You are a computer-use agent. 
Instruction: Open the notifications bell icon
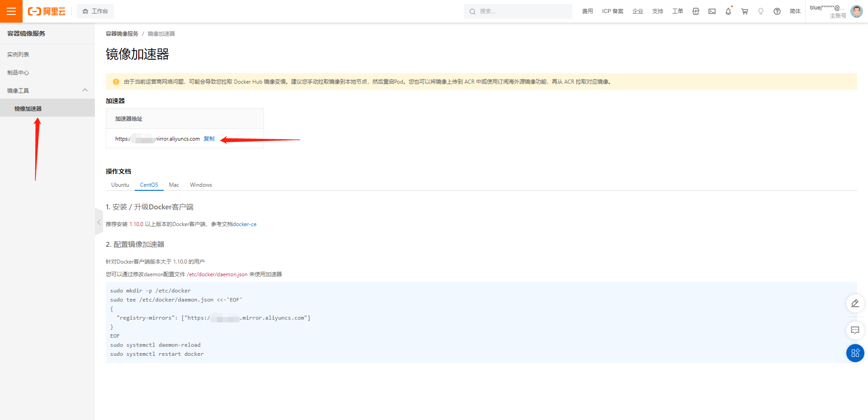[x=728, y=11]
